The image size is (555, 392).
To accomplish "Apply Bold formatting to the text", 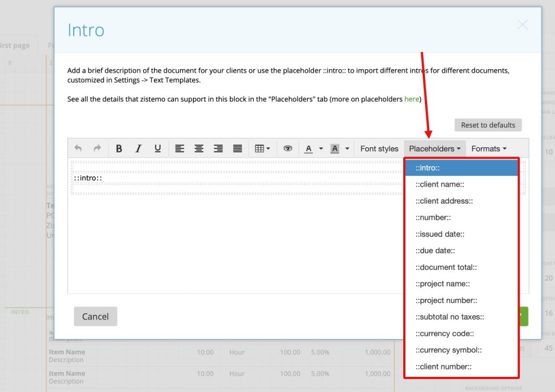I will 119,148.
